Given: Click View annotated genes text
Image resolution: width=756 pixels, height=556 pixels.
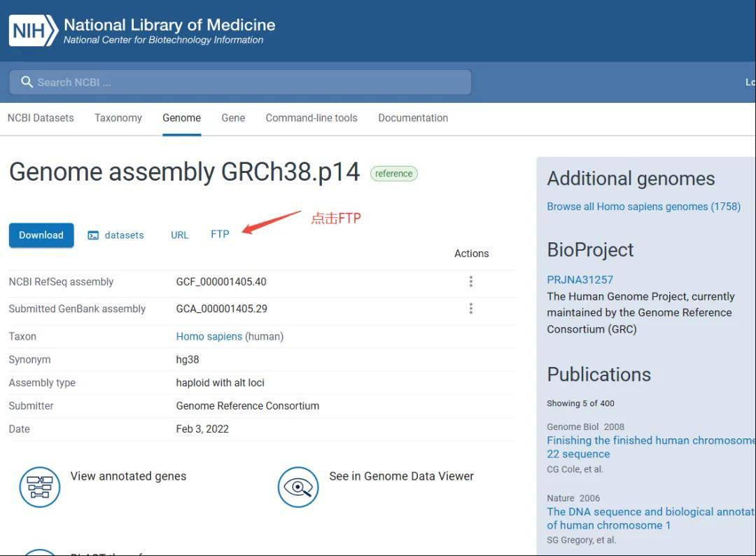Looking at the screenshot, I should click(x=128, y=476).
